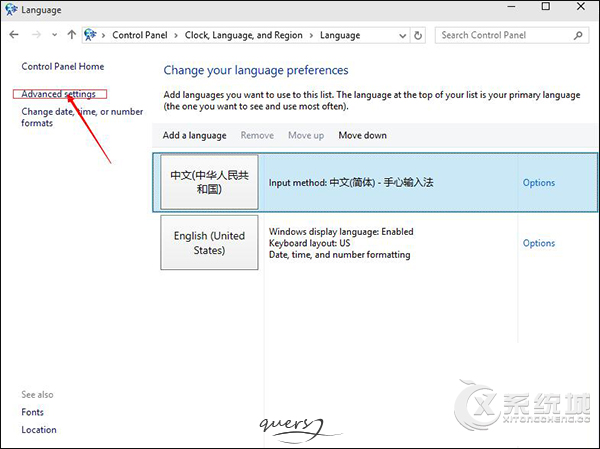The image size is (600, 449).
Task: Expand breadcrumb chevron before Control Panel
Action: (103, 36)
